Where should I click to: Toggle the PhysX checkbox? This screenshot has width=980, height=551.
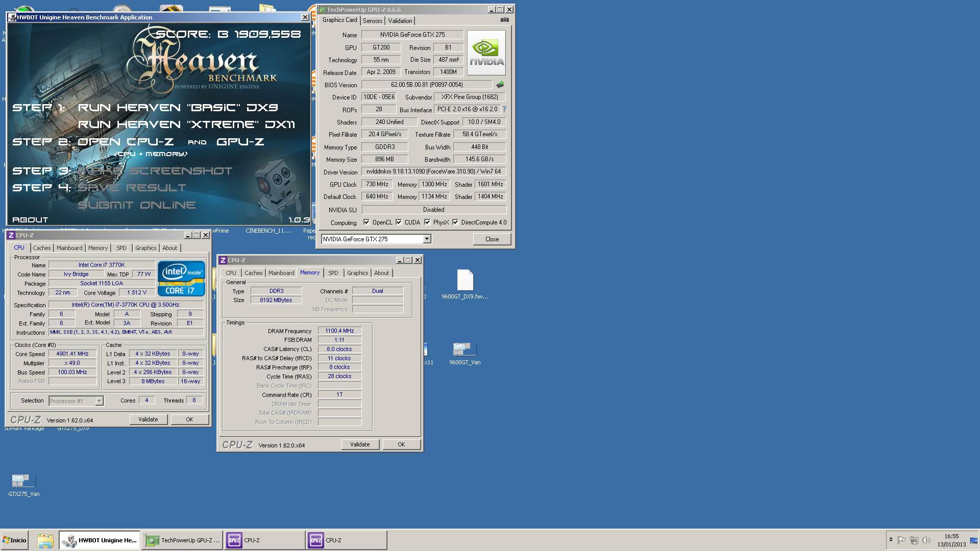(427, 222)
